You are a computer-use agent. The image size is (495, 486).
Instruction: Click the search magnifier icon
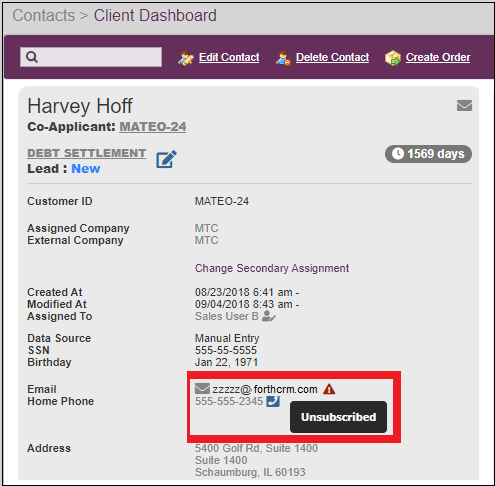coord(32,57)
